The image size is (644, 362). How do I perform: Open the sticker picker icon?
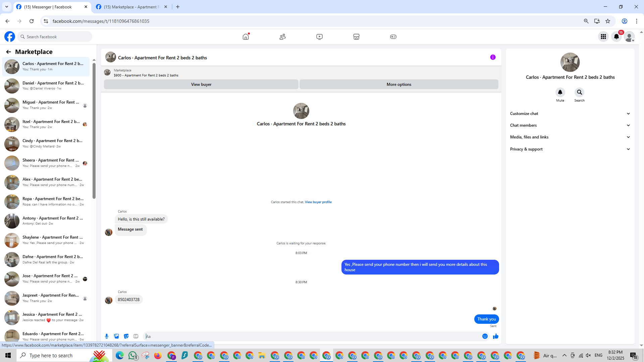tap(126, 336)
